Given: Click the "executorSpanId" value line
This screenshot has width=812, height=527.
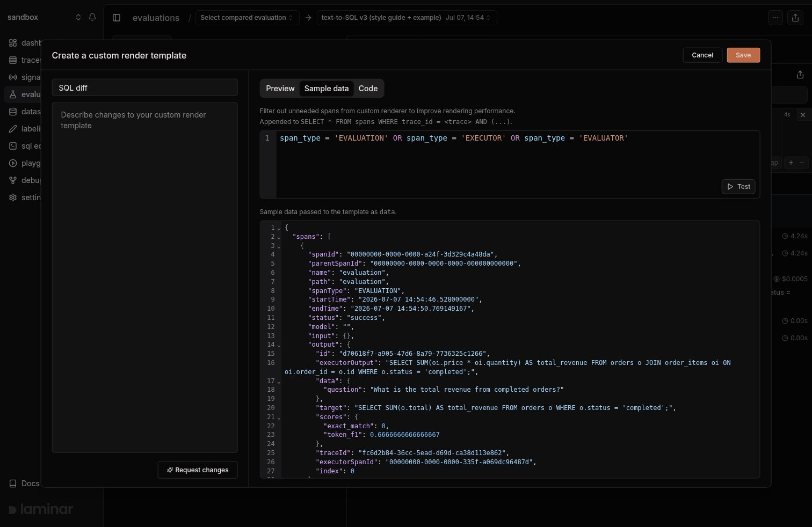Looking at the screenshot, I should pyautogui.click(x=426, y=462).
